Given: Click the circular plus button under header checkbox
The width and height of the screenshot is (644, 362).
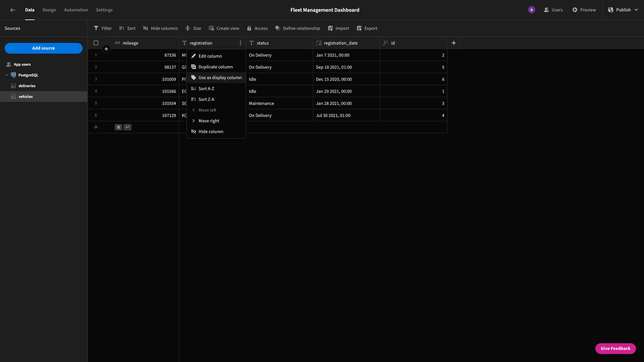Looking at the screenshot, I should point(106,49).
